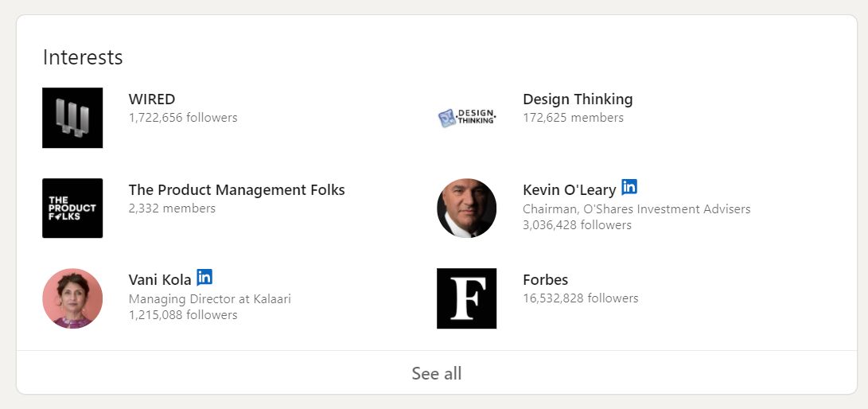Click Chairman, O'Shares Investment Advisers subtitle
868x409 pixels.
636,209
